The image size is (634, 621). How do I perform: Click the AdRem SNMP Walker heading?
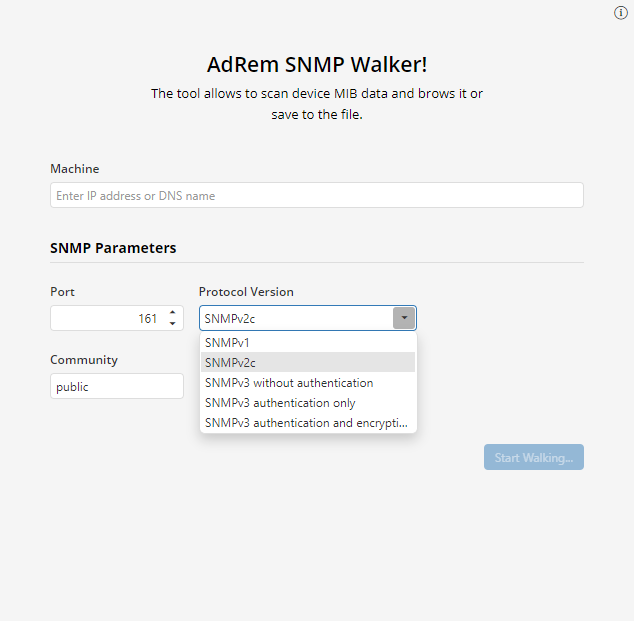[x=316, y=65]
